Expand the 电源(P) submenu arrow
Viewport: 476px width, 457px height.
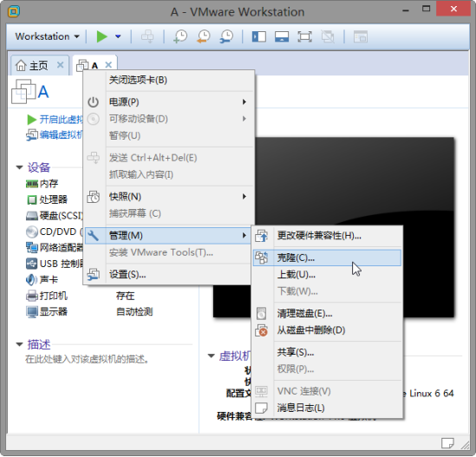[245, 102]
